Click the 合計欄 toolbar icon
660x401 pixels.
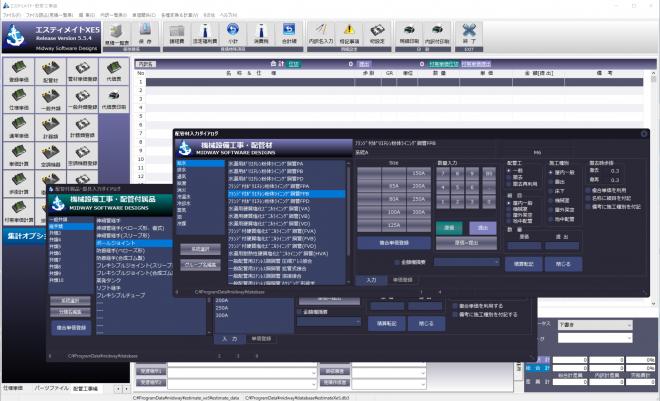click(x=289, y=34)
